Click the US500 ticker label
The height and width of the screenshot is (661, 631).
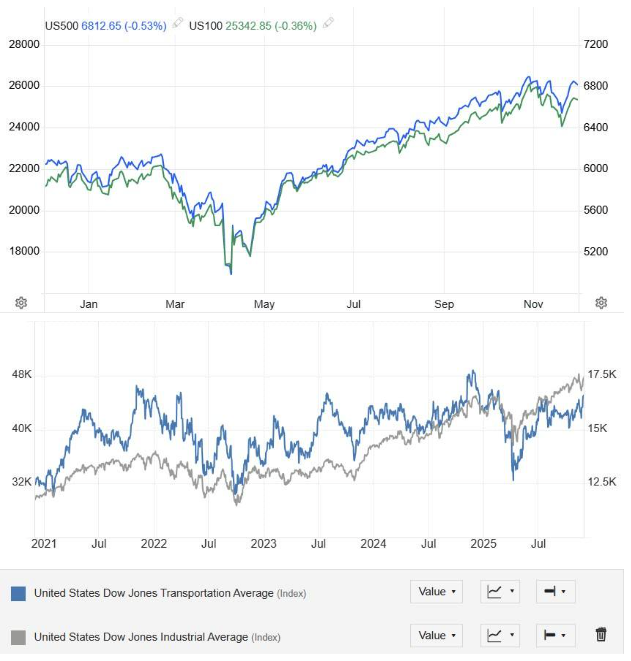tap(62, 25)
